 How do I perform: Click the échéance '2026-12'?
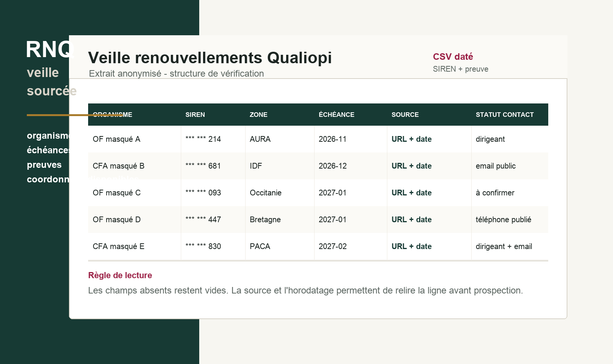click(333, 166)
